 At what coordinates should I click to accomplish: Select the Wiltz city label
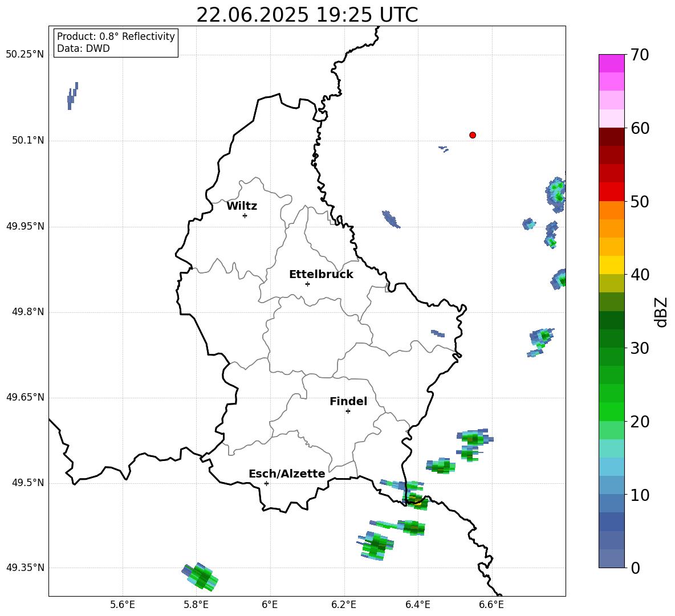[x=242, y=206]
